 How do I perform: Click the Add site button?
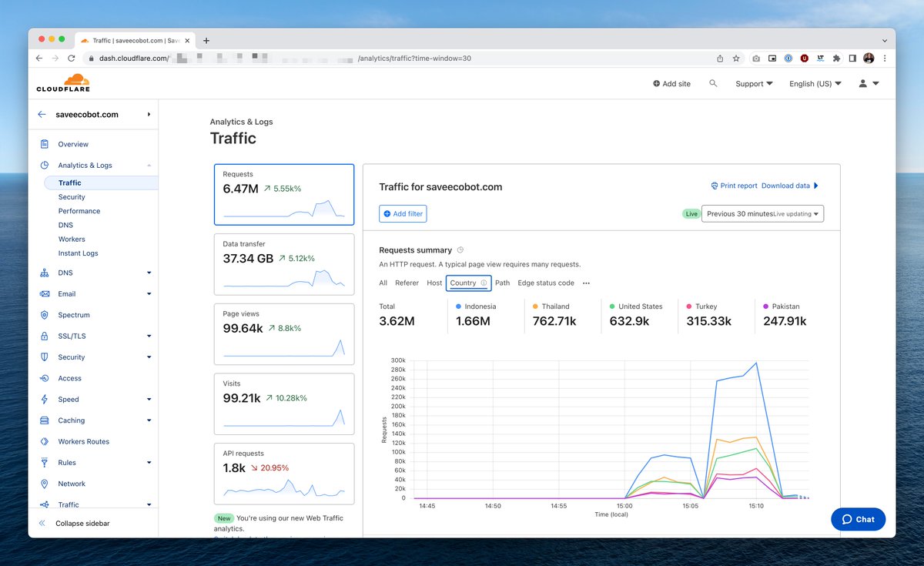[671, 83]
